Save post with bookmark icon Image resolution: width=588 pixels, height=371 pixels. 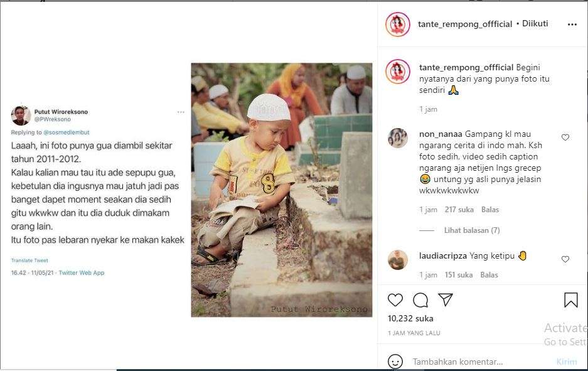tap(570, 300)
